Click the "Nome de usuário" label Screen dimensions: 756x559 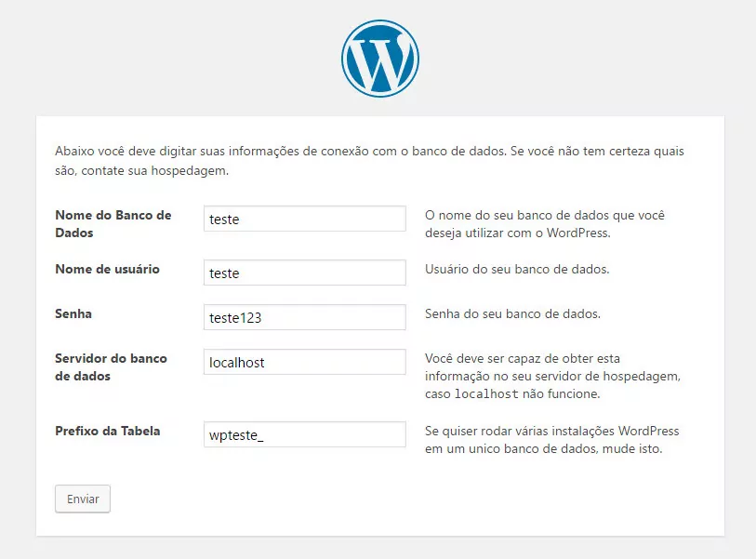click(x=107, y=269)
